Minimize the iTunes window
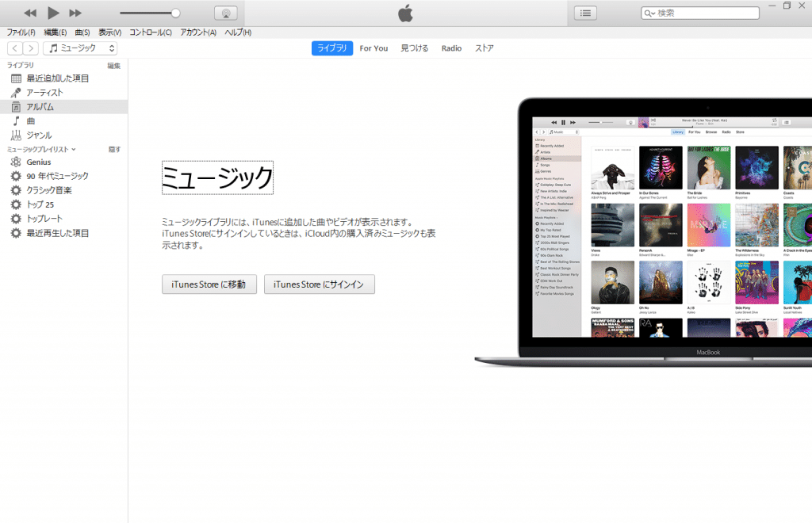 (772, 6)
